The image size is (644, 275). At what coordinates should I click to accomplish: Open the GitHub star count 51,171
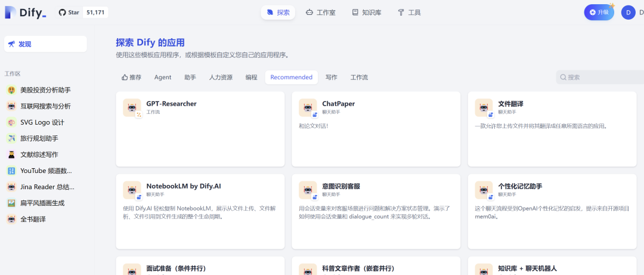tap(95, 13)
